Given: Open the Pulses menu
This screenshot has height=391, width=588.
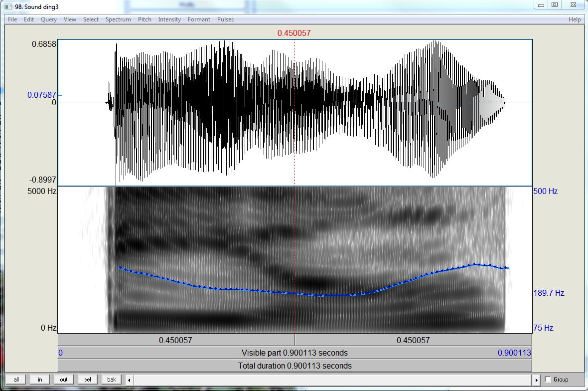Looking at the screenshot, I should click(x=225, y=19).
